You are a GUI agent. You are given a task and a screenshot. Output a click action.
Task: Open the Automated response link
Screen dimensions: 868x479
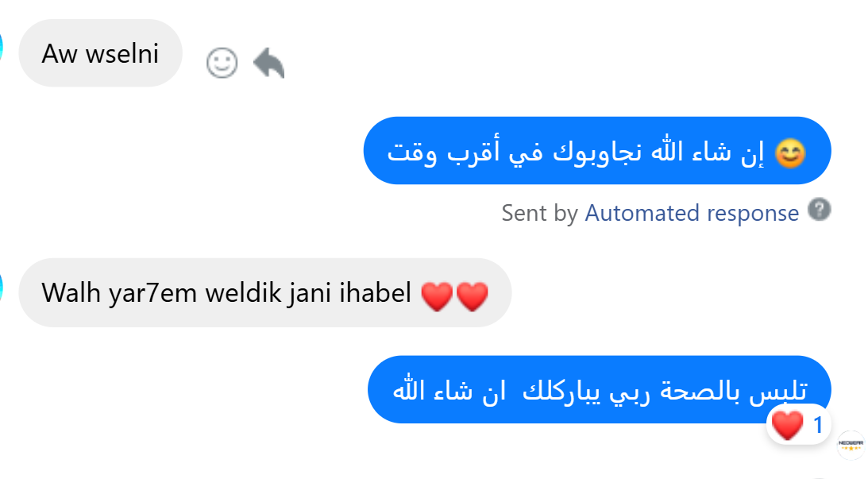coord(692,213)
